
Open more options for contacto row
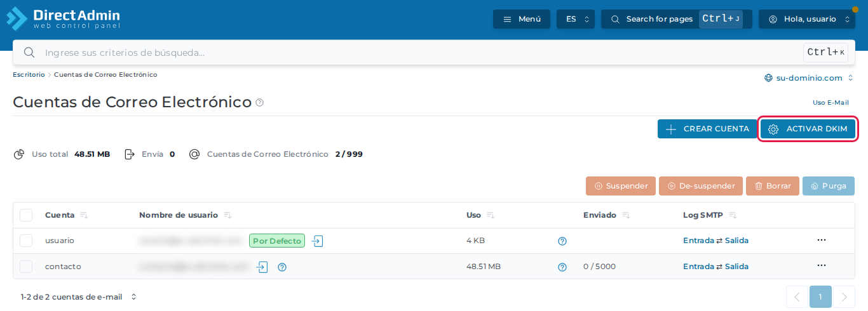pyautogui.click(x=822, y=265)
